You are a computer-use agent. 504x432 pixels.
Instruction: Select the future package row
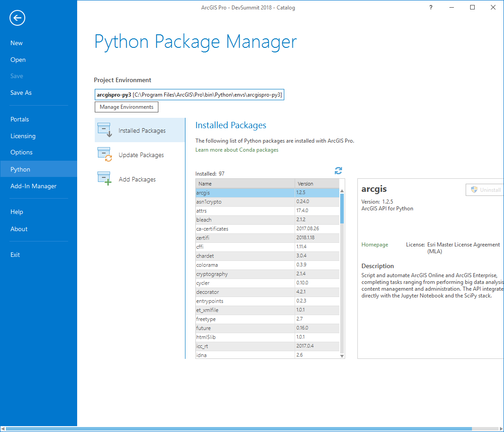(x=268, y=328)
